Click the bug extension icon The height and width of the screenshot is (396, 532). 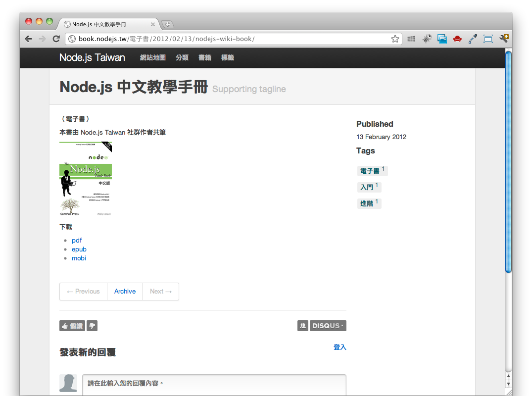click(x=427, y=39)
